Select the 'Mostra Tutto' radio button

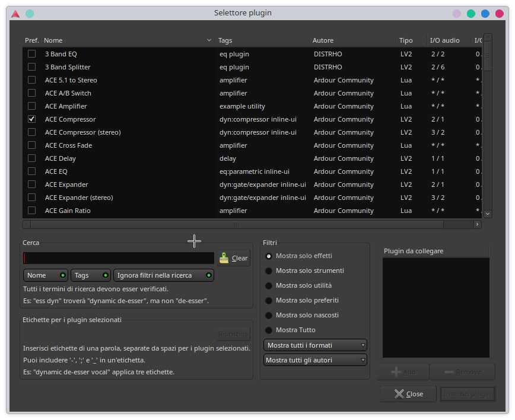click(270, 330)
